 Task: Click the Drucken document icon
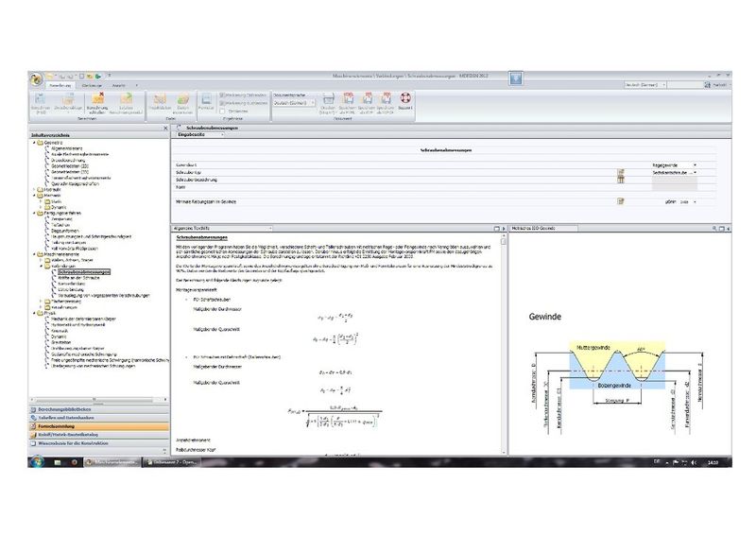tap(328, 103)
